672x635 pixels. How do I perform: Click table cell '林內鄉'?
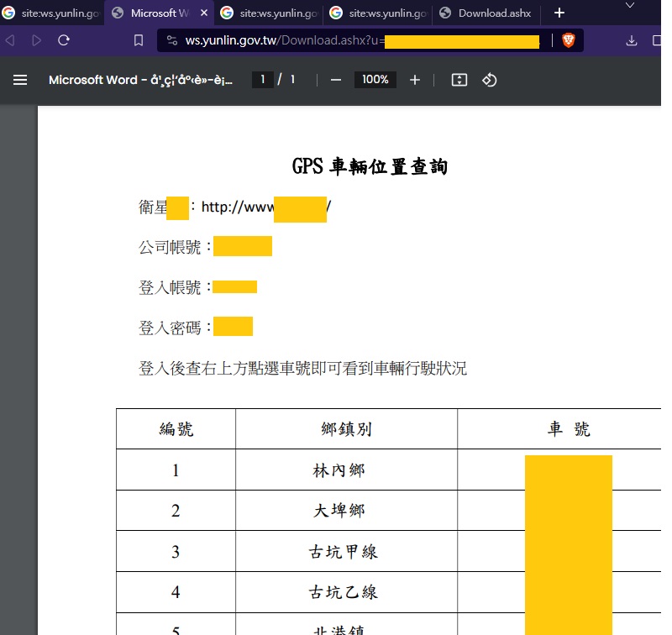[x=339, y=470]
